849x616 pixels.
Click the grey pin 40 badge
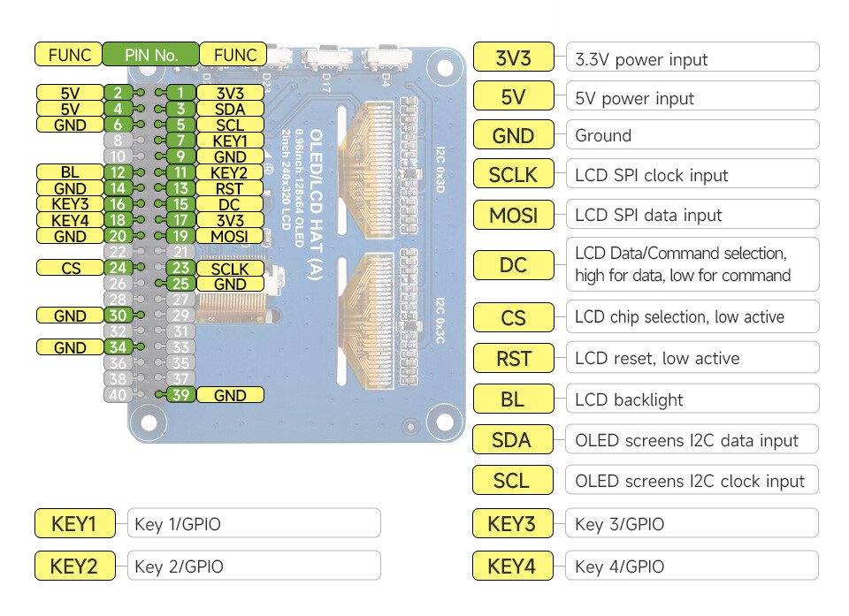click(x=118, y=394)
